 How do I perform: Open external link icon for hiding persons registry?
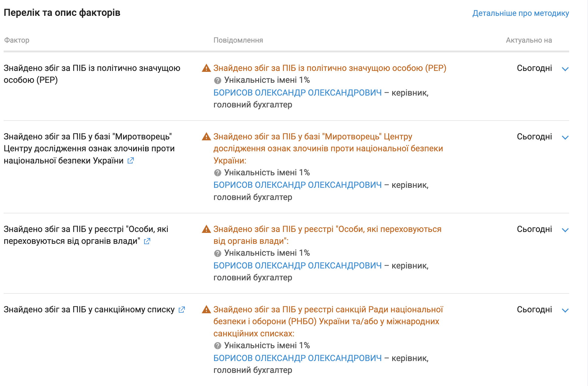pos(147,241)
